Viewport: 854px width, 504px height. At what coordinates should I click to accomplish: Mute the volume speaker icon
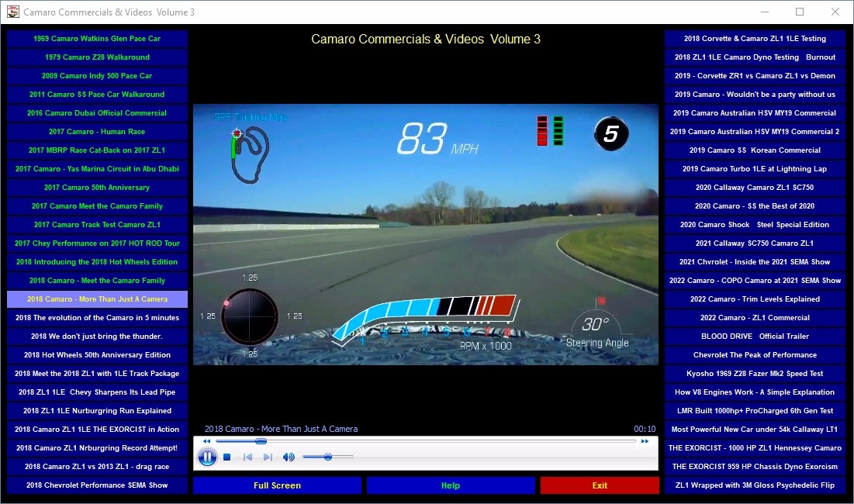tap(289, 457)
